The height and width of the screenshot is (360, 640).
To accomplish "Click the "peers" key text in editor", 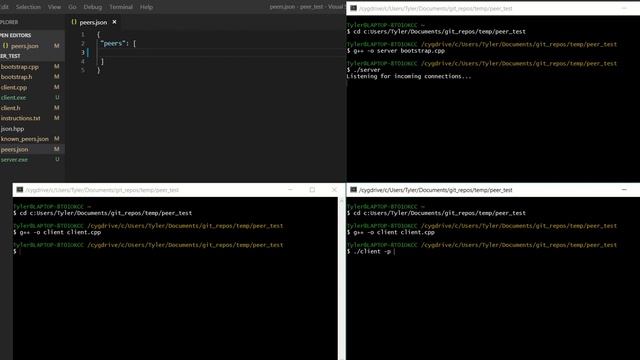I will coord(114,43).
